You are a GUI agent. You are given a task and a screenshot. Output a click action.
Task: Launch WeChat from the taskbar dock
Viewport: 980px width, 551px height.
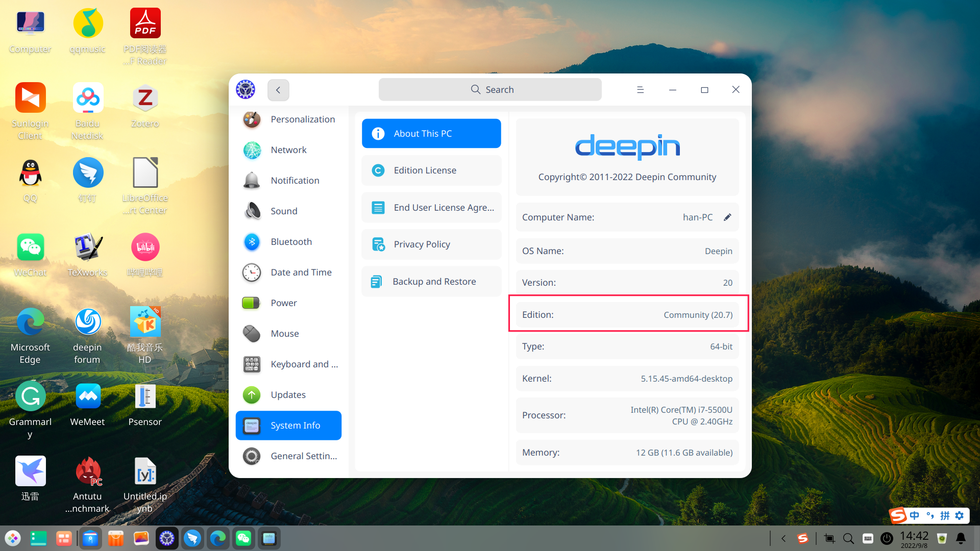tap(243, 538)
